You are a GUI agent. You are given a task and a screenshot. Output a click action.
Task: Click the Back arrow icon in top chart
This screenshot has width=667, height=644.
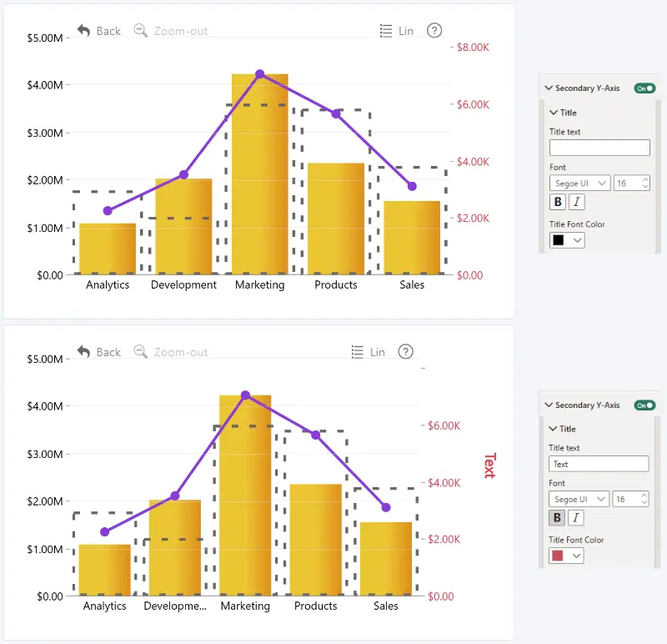(84, 31)
